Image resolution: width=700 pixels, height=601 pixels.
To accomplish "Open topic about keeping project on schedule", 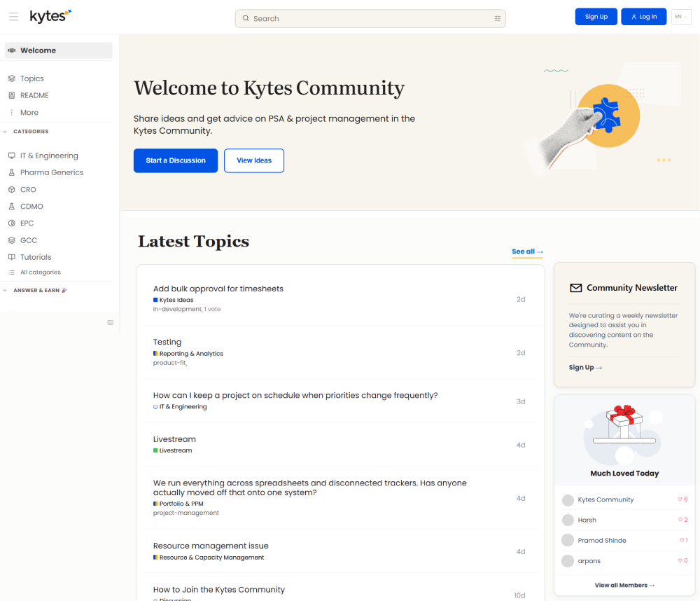I will tap(295, 396).
